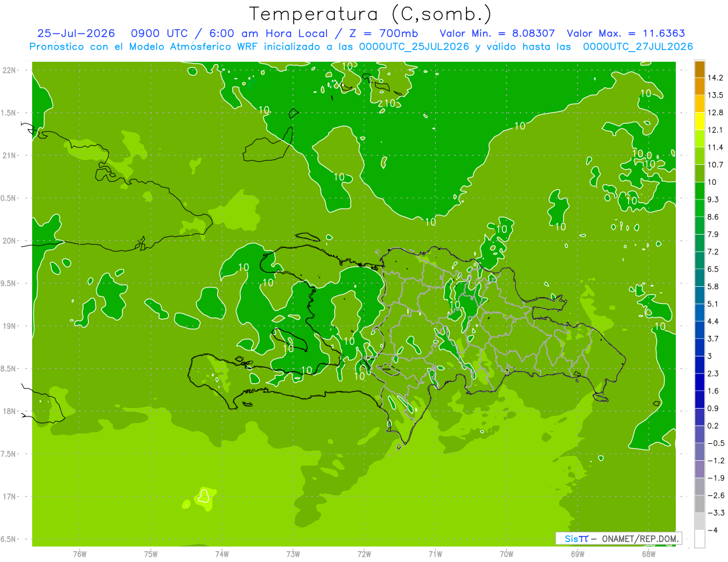
Task: Click the "72W" longitude axis label
Action: [364, 554]
